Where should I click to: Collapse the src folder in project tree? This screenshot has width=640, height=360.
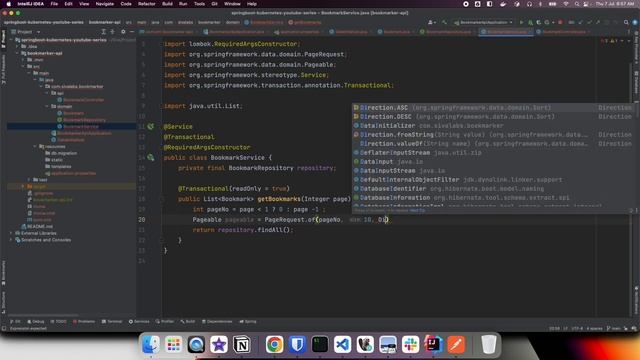click(x=23, y=66)
